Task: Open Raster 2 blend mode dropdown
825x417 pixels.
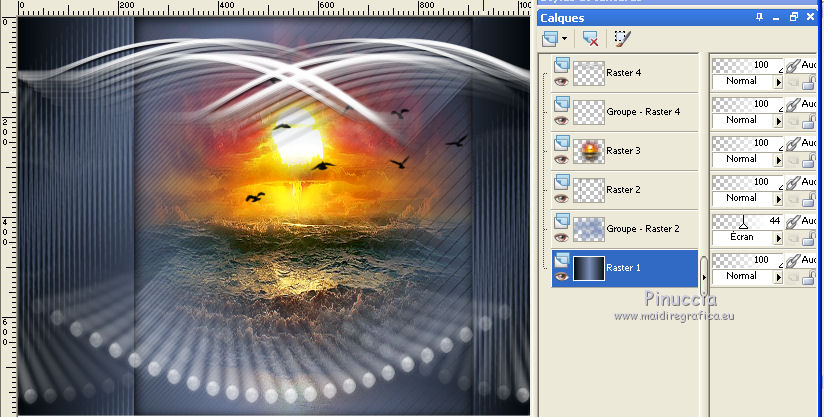Action: [778, 199]
